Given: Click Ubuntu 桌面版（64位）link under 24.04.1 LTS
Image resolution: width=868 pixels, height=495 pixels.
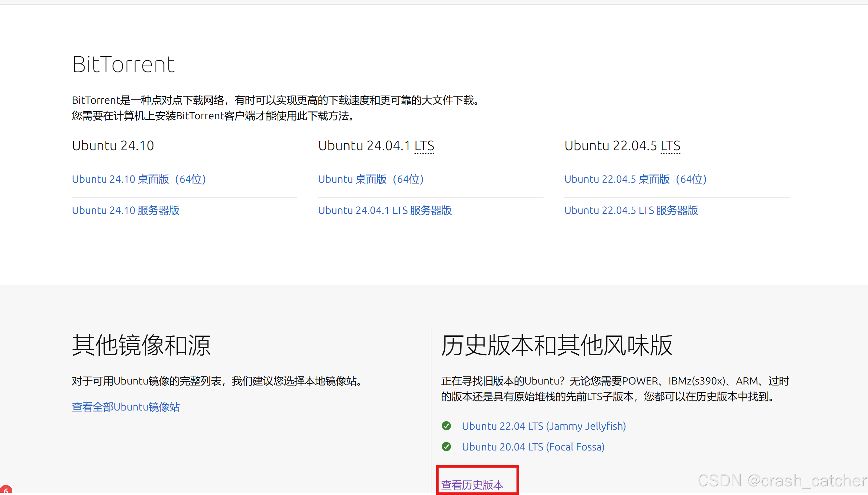Looking at the screenshot, I should 371,179.
